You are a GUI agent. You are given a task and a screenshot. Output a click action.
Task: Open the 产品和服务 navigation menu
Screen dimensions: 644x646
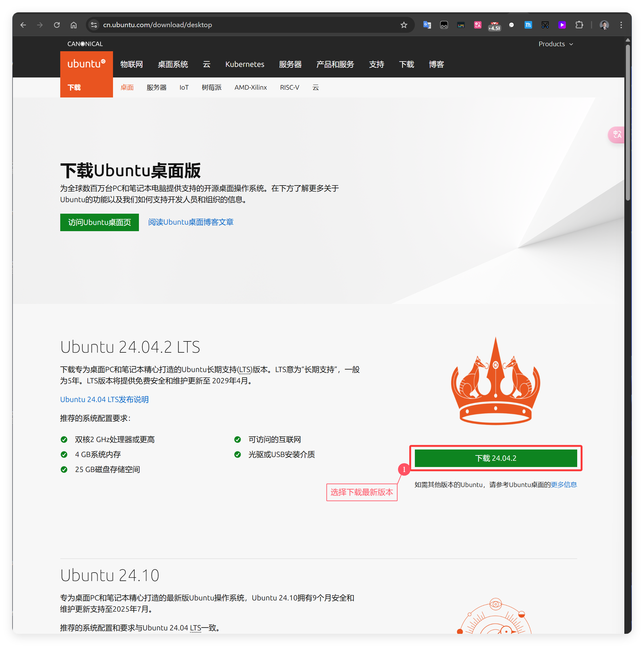click(x=335, y=64)
